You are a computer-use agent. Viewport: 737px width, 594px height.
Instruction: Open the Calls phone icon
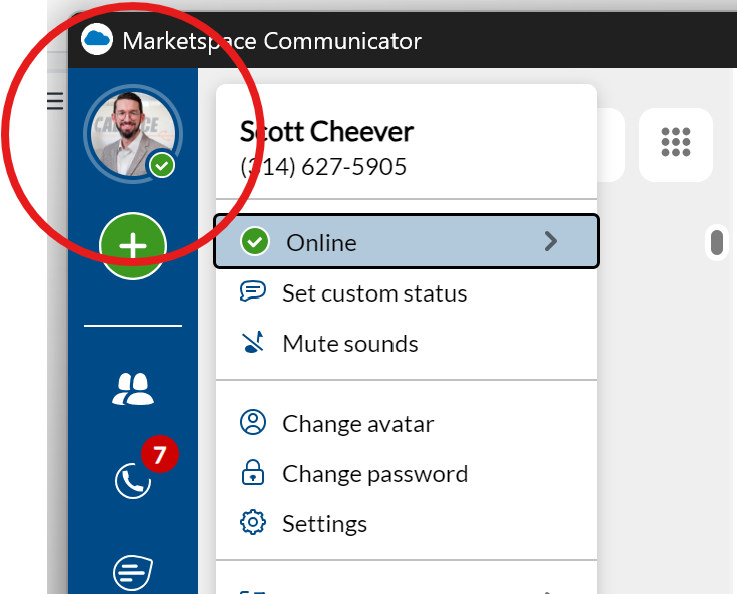pos(133,481)
